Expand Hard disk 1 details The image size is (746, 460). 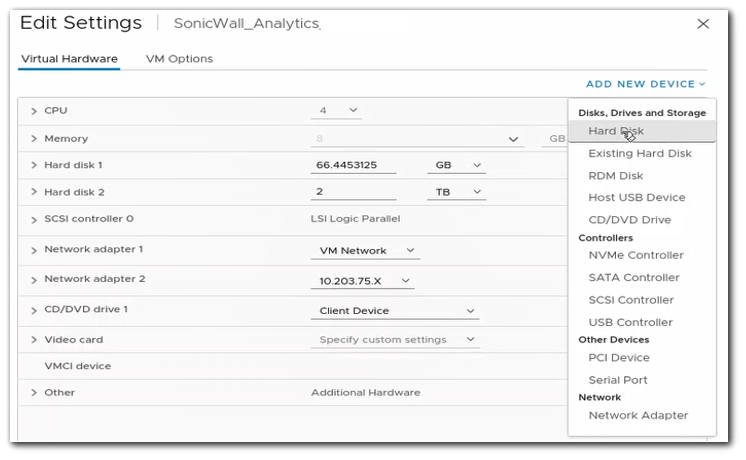pos(33,165)
